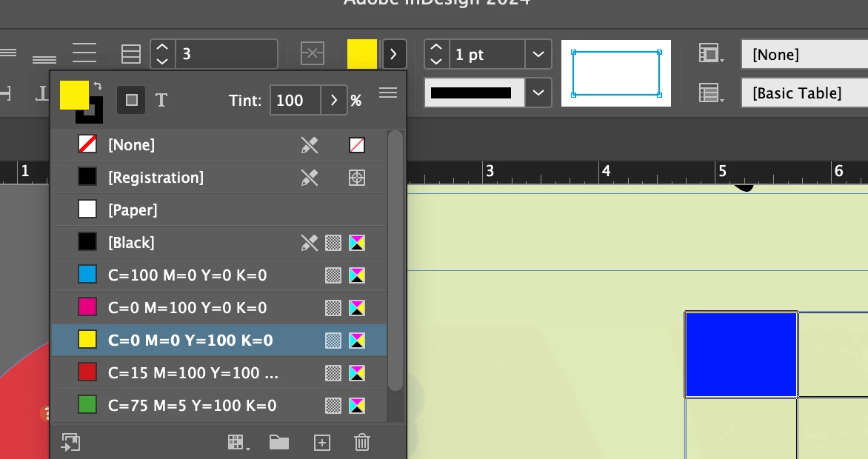Click add selected swatch to CC library icon
Image resolution: width=868 pixels, height=459 pixels.
(x=71, y=443)
